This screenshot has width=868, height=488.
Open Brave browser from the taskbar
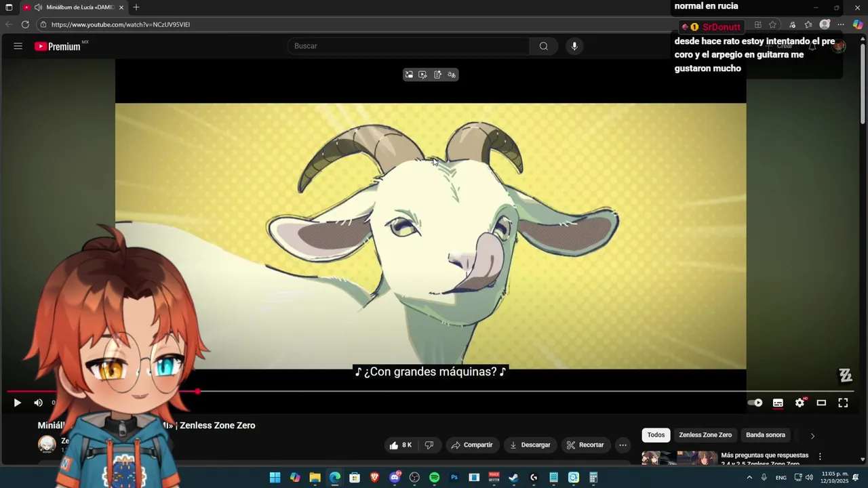click(374, 478)
